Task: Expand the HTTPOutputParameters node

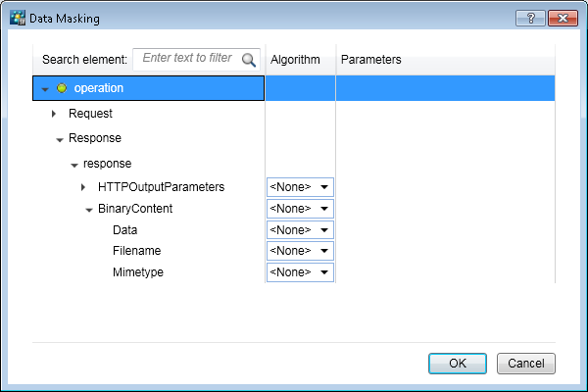Action: tap(83, 186)
